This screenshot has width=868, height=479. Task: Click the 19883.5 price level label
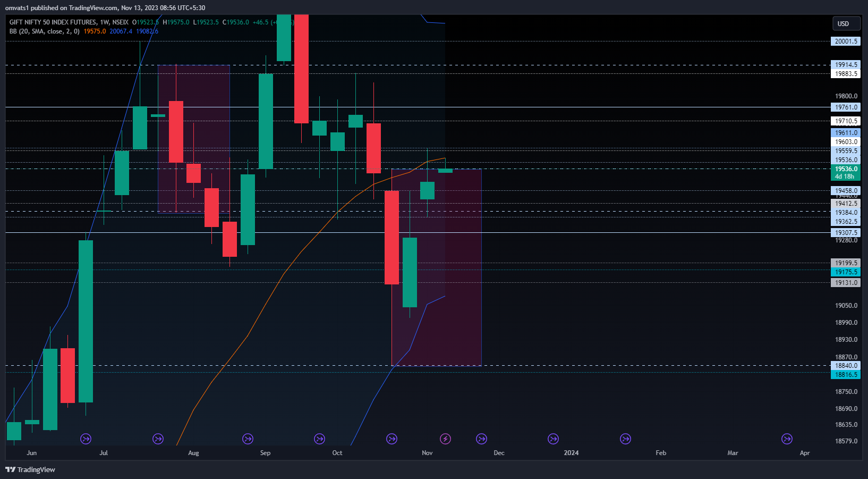(x=846, y=74)
